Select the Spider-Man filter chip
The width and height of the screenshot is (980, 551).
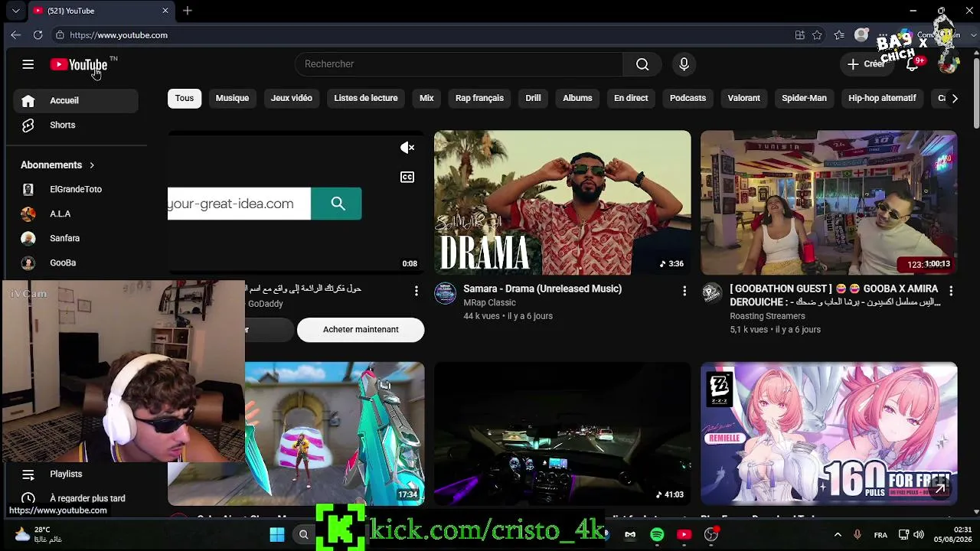(x=804, y=98)
